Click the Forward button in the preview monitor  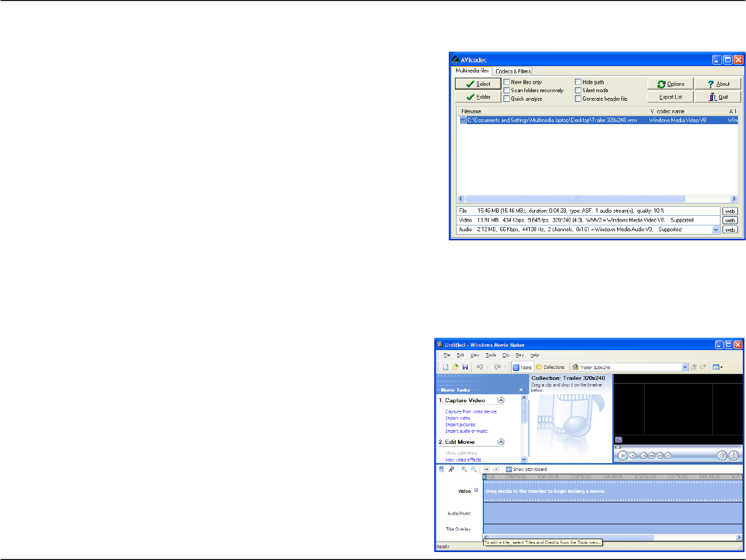coord(668,456)
